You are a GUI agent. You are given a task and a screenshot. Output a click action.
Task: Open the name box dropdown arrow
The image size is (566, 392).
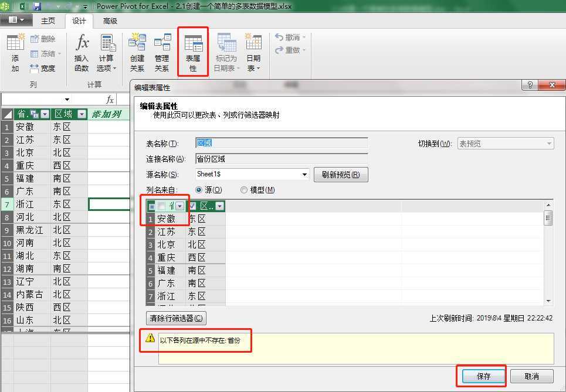[67, 100]
